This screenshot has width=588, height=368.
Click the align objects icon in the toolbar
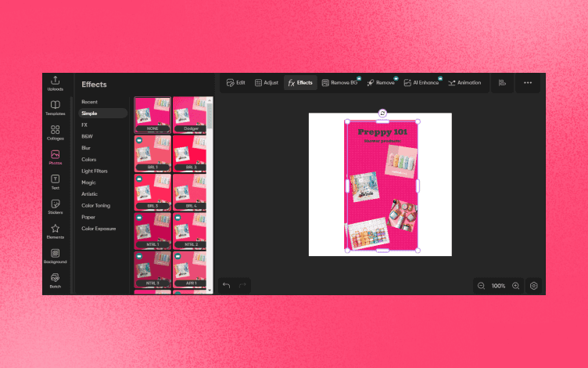502,83
